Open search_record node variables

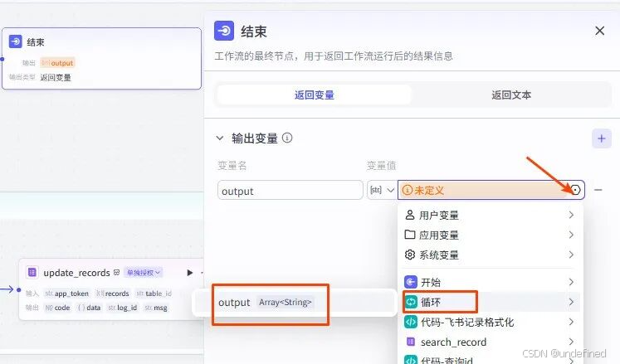489,342
